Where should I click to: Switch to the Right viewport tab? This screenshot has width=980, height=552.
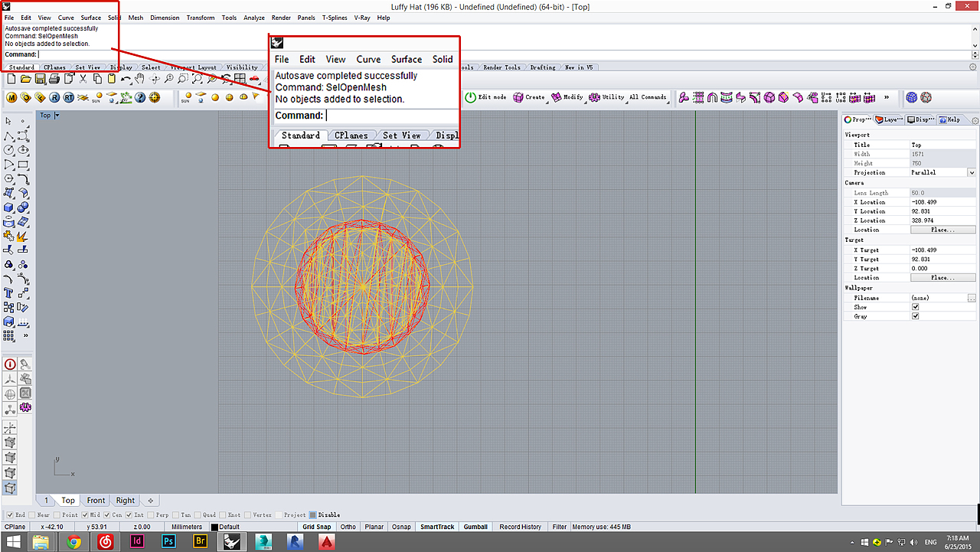coord(126,501)
